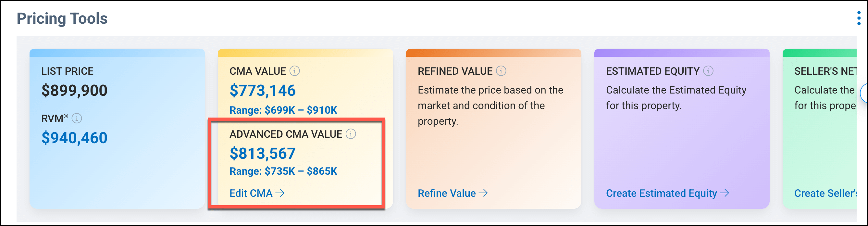Click the Refined Value info icon

501,71
